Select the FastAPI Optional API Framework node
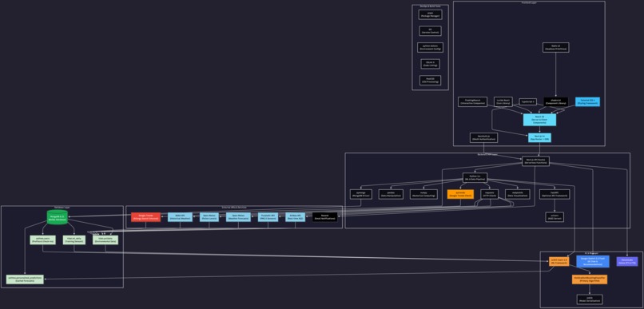This screenshot has width=644, height=309. (555, 195)
